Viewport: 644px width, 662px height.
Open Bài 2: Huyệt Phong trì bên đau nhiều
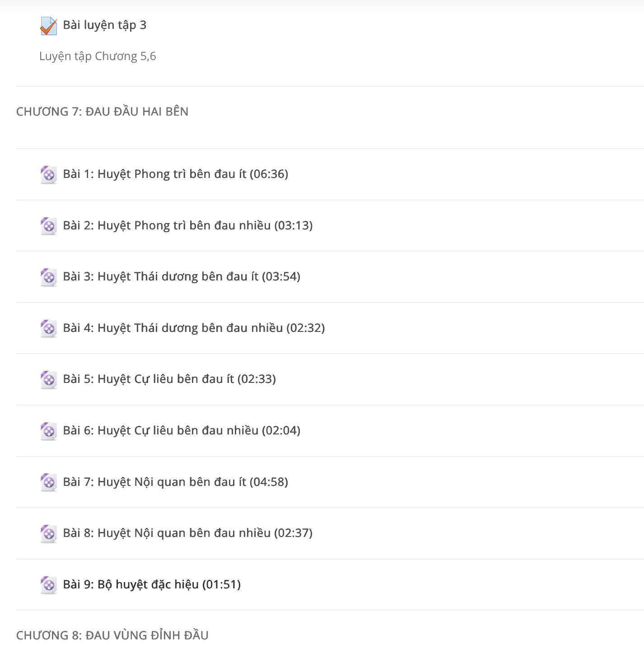(x=188, y=225)
